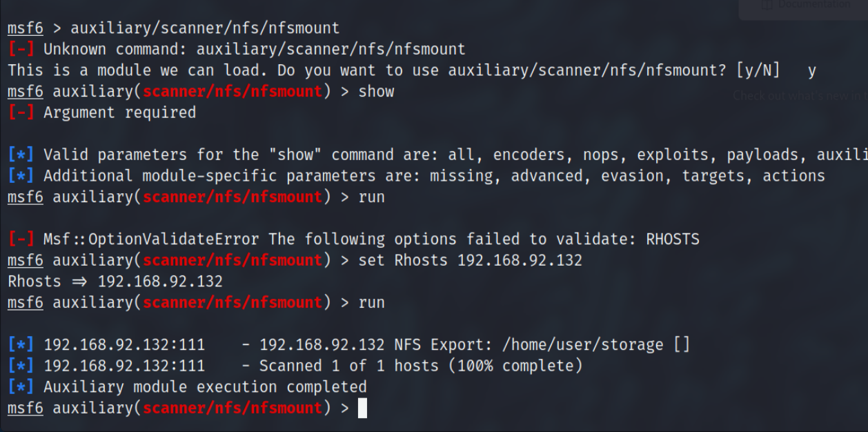Click the underlined msf6 on the first line
This screenshot has height=432, width=868.
tap(26, 29)
